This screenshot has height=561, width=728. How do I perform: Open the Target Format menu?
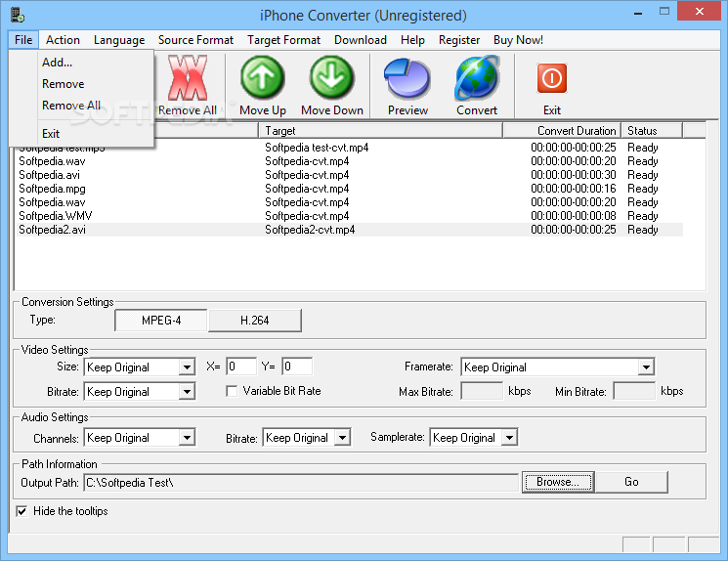pyautogui.click(x=283, y=40)
